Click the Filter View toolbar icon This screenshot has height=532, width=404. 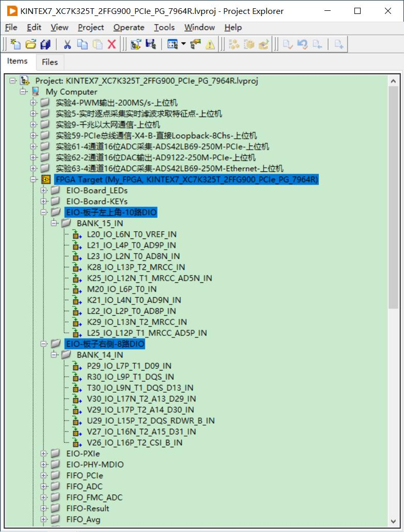(x=173, y=44)
